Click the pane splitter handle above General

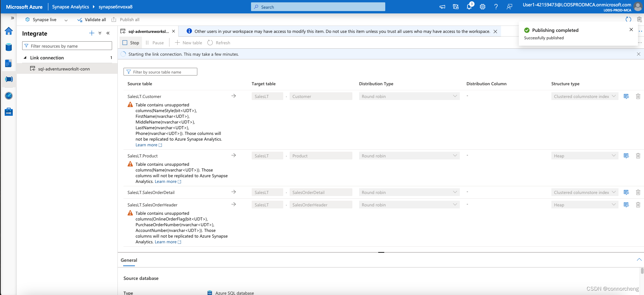coord(381,252)
